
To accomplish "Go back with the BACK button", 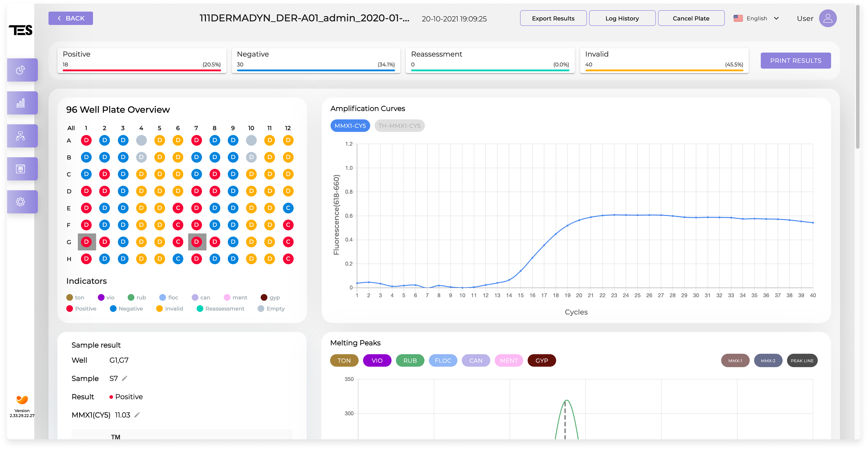I will [x=71, y=19].
